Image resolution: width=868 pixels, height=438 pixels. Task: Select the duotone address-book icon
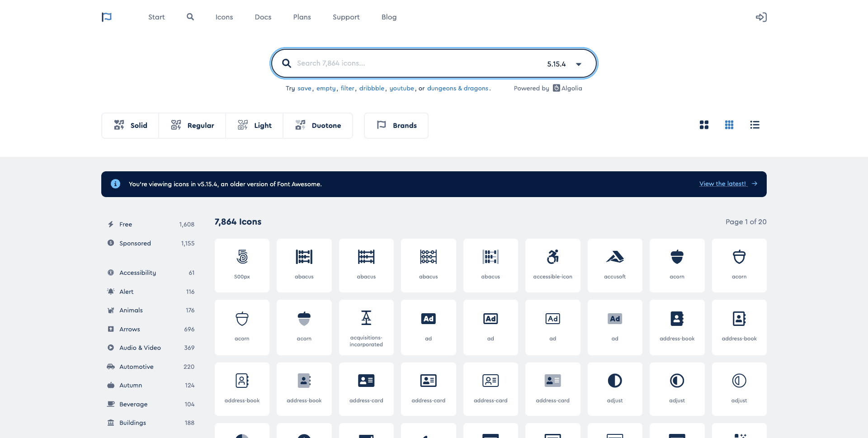pyautogui.click(x=304, y=389)
